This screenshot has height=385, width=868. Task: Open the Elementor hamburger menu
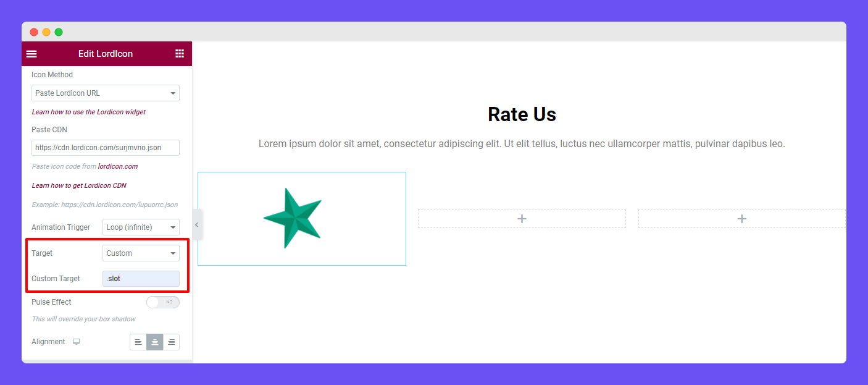[31, 54]
